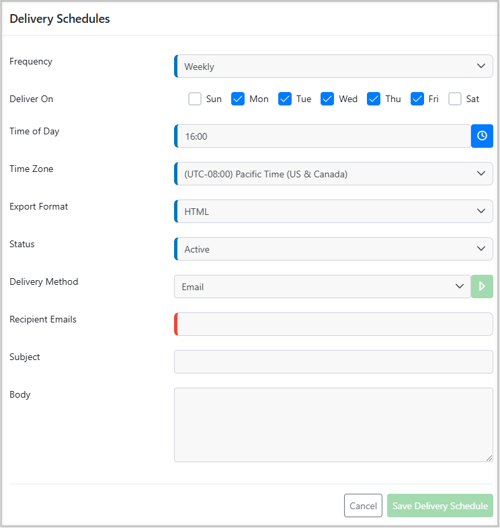Click the Cancel button
The height and width of the screenshot is (528, 500).
(363, 505)
